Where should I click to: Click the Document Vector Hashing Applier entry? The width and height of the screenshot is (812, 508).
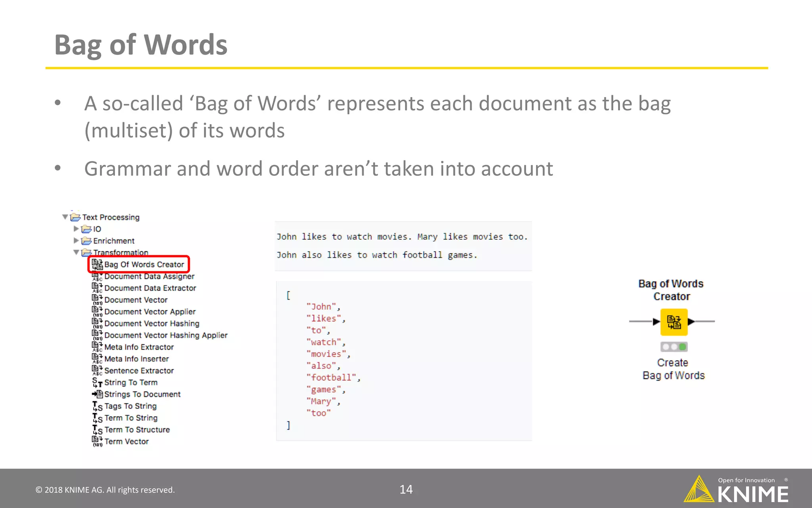166,335
